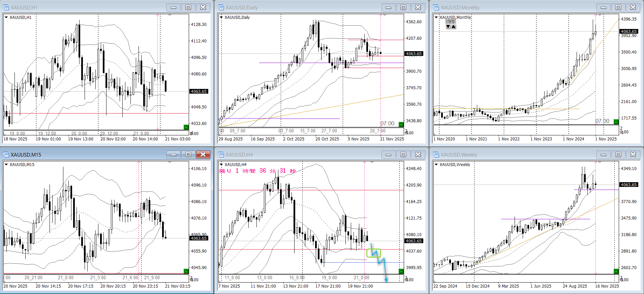Click the chart icon in XAUUSD,Daily title bar
This screenshot has height=294, width=644.
coord(221,7)
